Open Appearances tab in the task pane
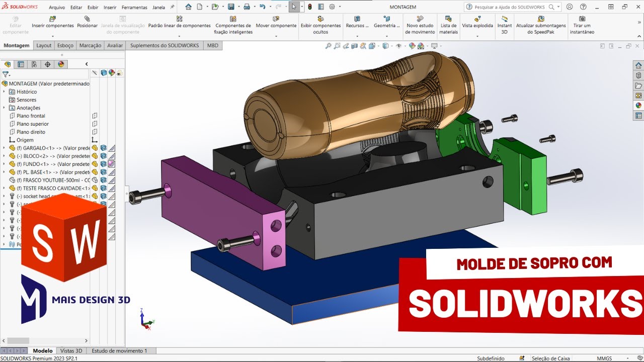644x362 pixels. (x=638, y=106)
